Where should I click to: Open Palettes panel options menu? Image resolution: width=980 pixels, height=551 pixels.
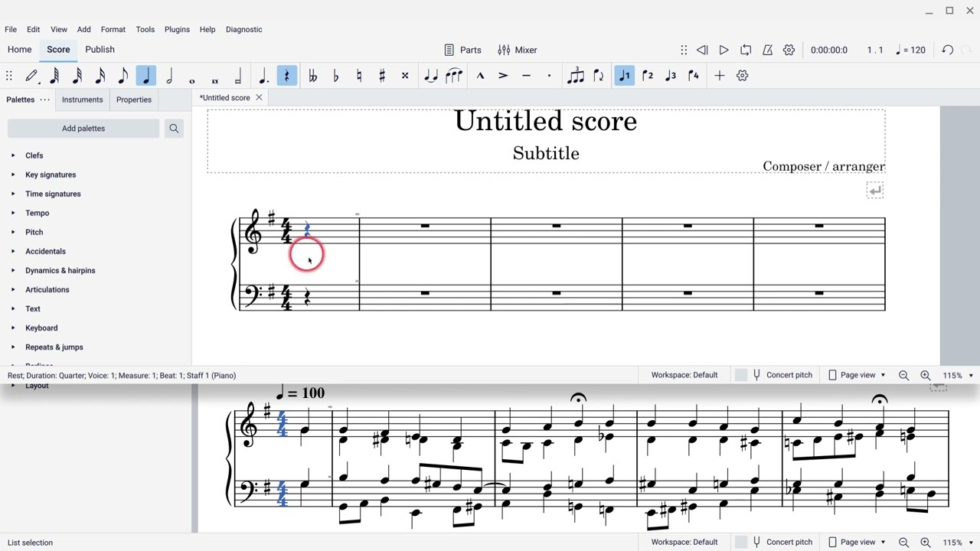(x=45, y=99)
